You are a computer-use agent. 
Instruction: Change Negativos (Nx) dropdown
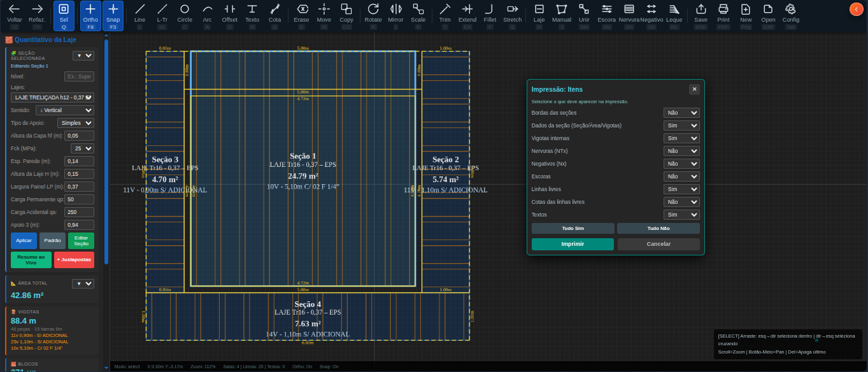(x=681, y=164)
